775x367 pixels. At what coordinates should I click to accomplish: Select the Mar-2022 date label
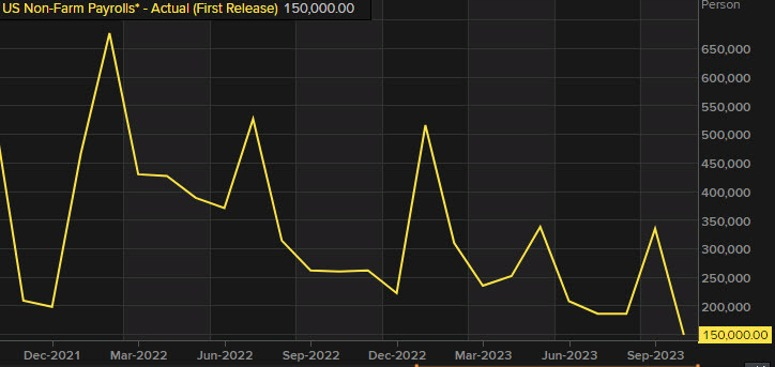click(x=138, y=355)
